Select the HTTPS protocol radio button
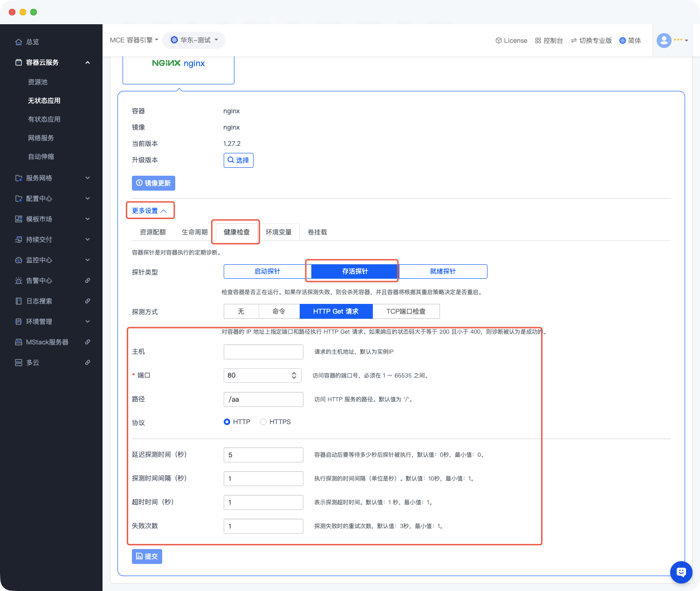This screenshot has width=700, height=591. click(x=263, y=422)
